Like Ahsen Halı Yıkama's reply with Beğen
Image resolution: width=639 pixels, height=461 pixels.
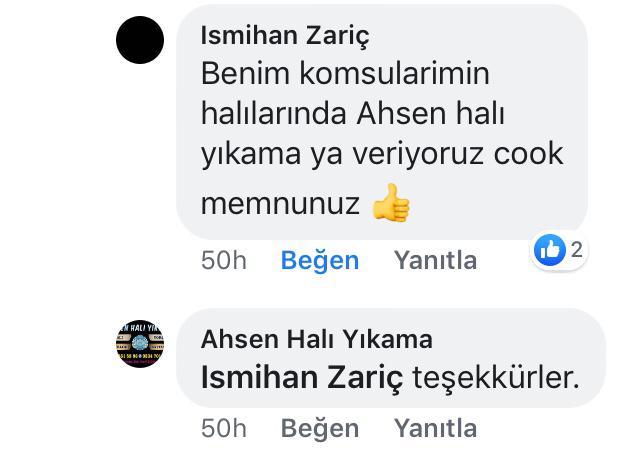(x=320, y=428)
